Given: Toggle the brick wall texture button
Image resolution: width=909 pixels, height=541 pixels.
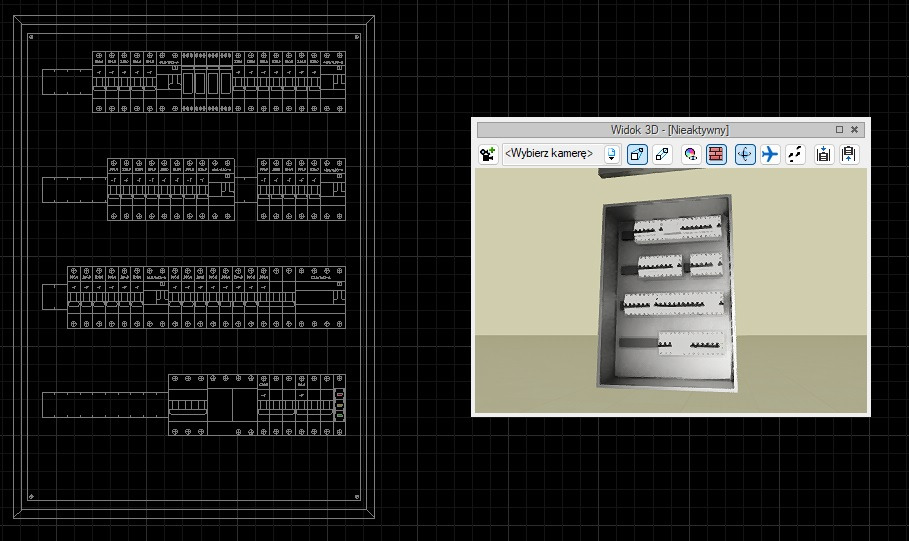Looking at the screenshot, I should coord(716,154).
